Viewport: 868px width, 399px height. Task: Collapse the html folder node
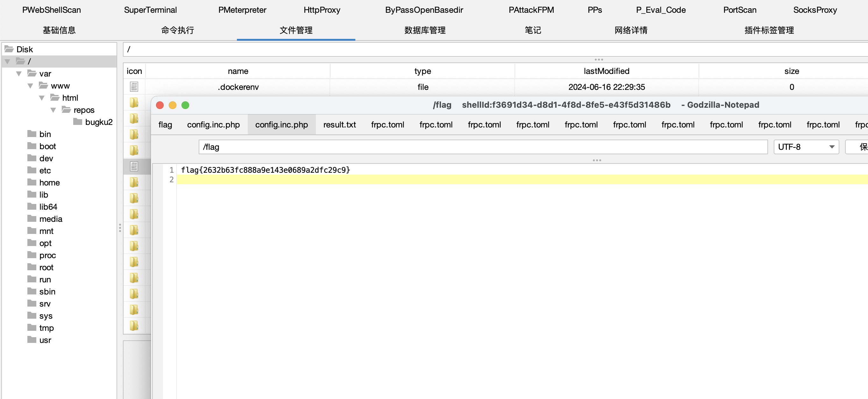click(42, 98)
